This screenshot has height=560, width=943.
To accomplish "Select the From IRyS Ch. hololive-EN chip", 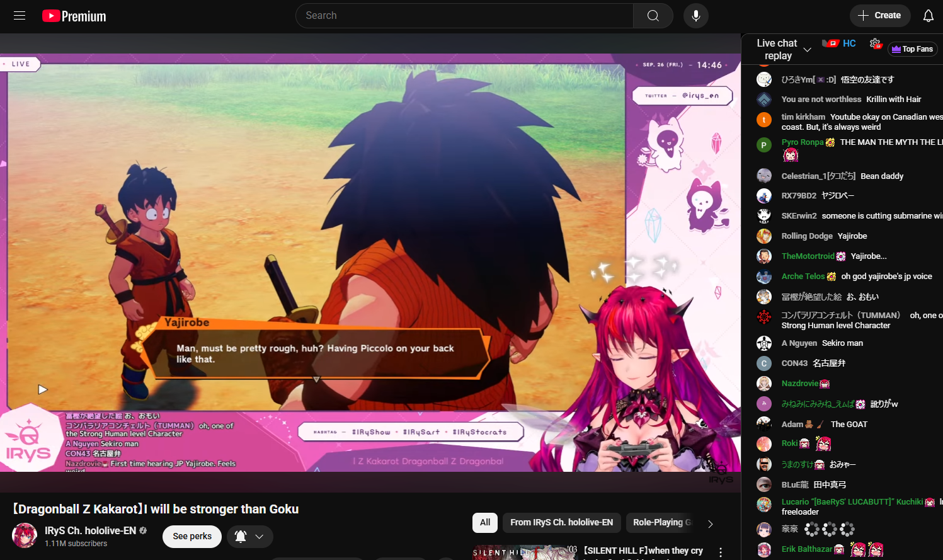I will (x=561, y=523).
